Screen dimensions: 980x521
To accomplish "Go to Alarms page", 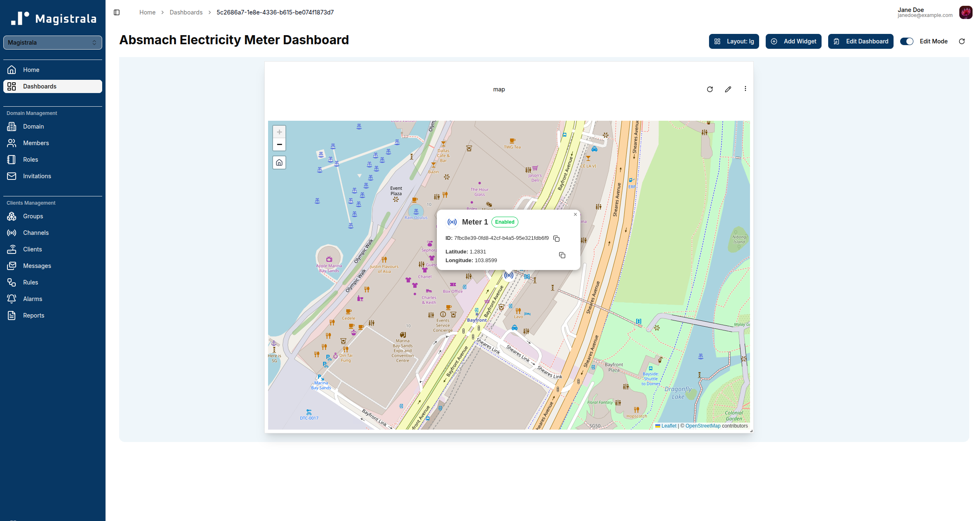I will [x=32, y=299].
